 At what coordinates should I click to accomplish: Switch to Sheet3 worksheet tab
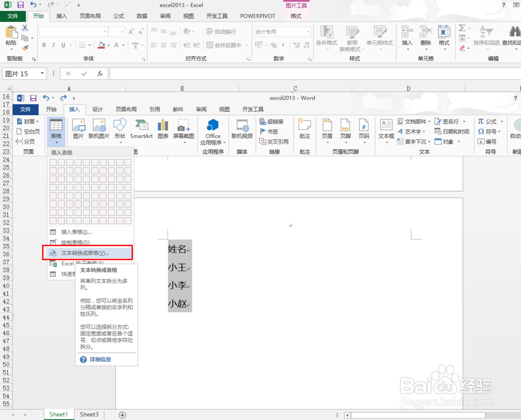coord(89,414)
